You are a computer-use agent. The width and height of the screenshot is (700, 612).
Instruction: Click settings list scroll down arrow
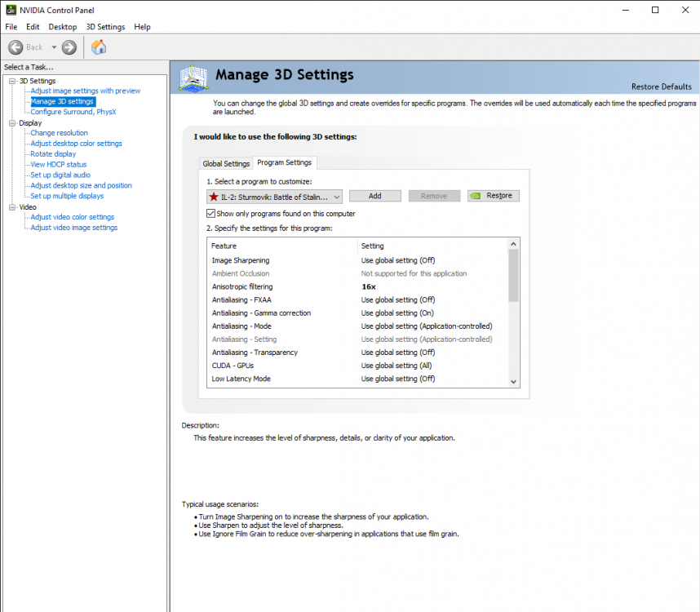pyautogui.click(x=513, y=381)
